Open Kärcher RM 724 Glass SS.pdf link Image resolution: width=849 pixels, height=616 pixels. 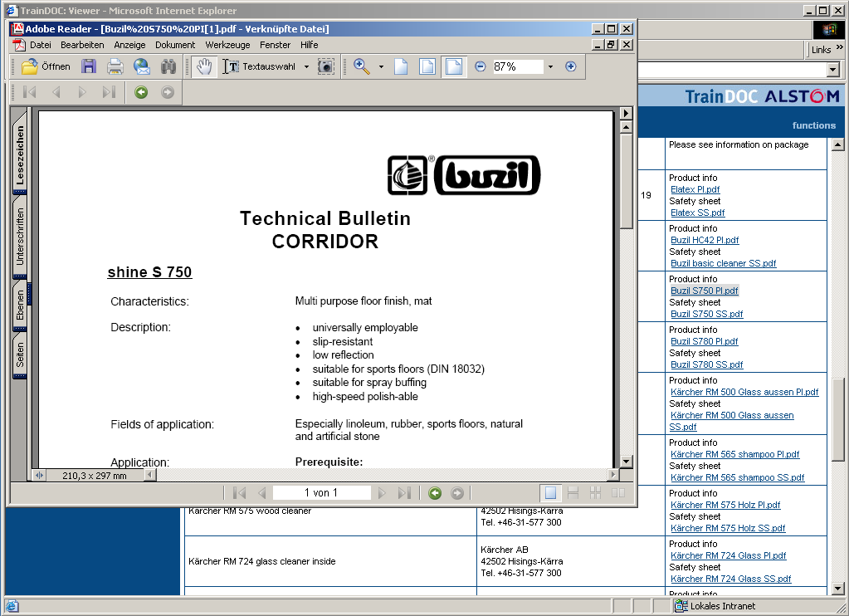730,579
